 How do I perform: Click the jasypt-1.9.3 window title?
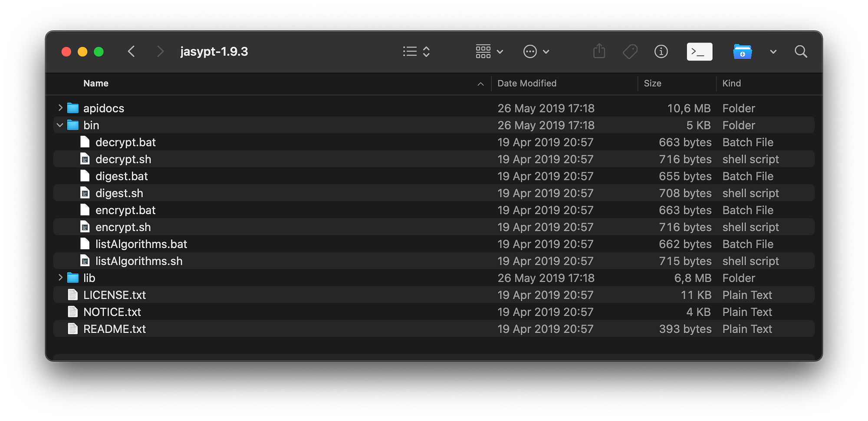[214, 52]
